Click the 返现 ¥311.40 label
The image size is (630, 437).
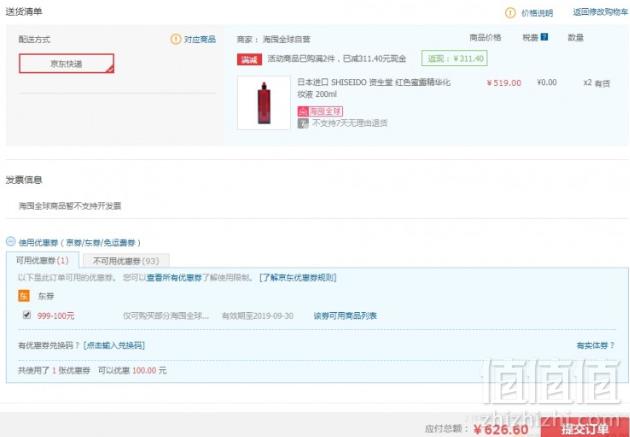pos(454,58)
